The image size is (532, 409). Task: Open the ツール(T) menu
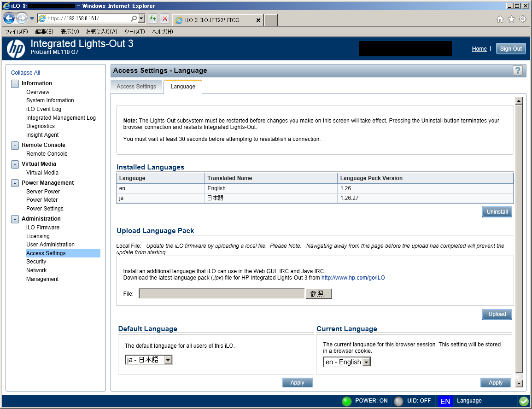(x=134, y=31)
